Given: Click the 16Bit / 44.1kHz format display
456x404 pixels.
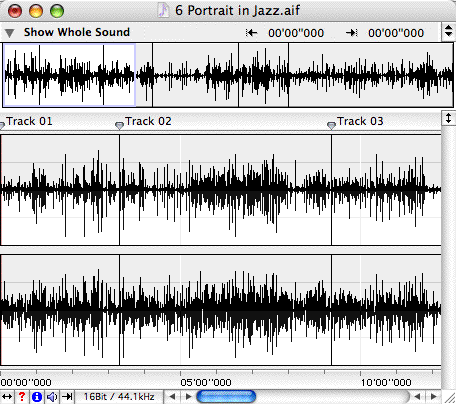Looking at the screenshot, I should 119,397.
